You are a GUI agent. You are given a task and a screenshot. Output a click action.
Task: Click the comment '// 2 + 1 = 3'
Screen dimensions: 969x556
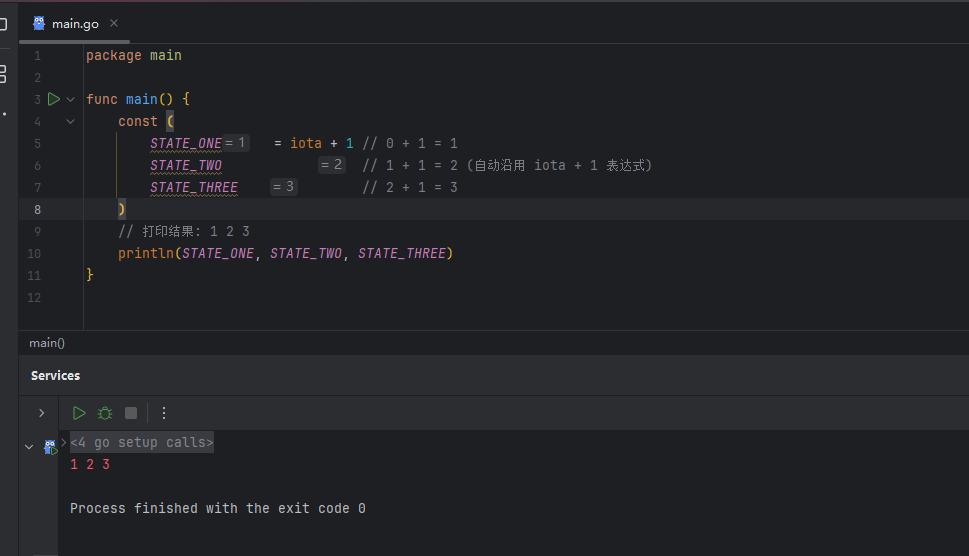click(410, 187)
